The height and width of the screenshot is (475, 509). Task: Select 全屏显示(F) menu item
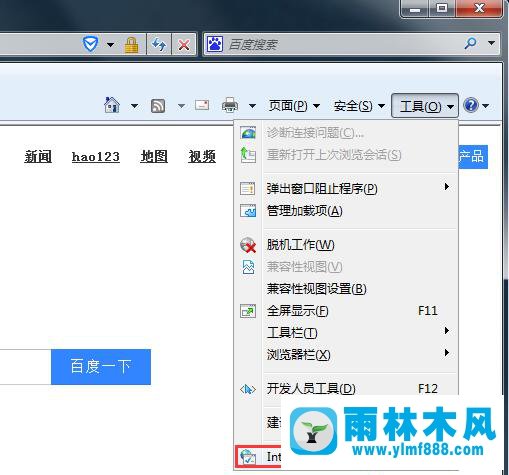click(345, 311)
